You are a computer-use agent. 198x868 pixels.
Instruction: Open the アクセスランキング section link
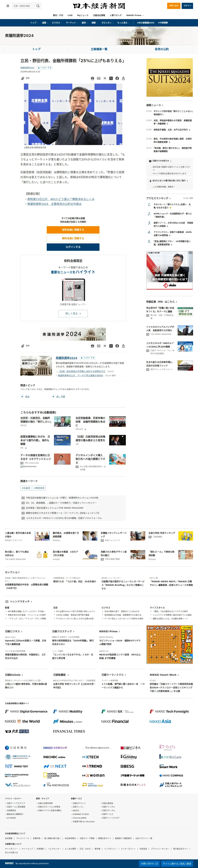pyautogui.click(x=159, y=198)
